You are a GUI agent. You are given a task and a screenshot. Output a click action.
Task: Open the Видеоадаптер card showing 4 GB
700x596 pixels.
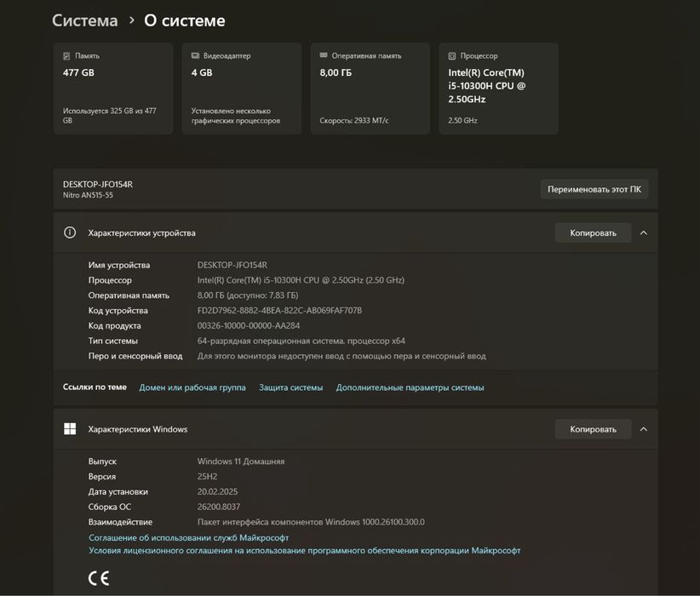(242, 89)
